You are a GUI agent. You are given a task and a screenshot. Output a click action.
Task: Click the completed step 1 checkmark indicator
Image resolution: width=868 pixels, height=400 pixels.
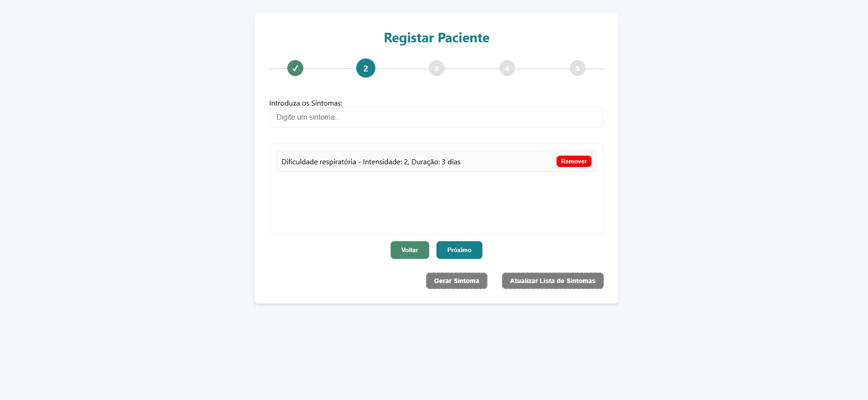click(x=295, y=68)
